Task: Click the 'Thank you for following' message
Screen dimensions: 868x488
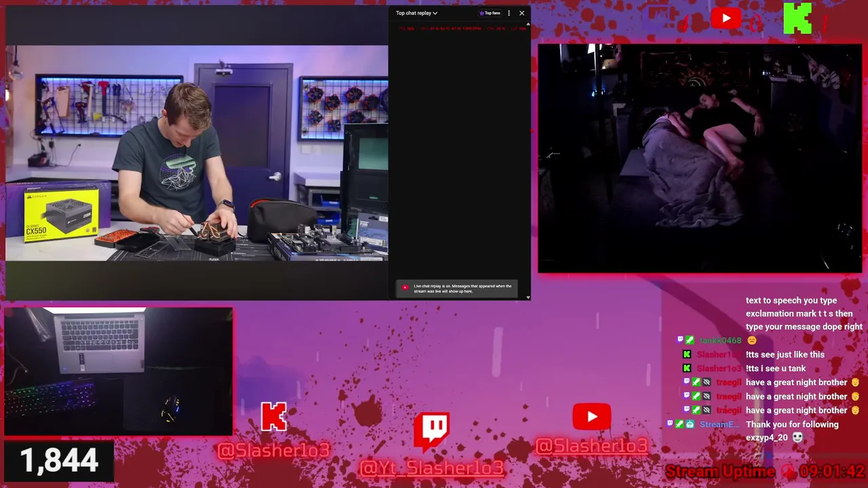Action: (x=792, y=424)
